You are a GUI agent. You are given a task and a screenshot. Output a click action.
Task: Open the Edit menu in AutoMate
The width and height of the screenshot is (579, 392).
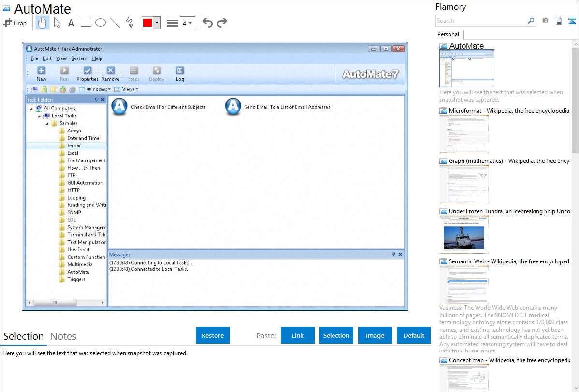pos(47,58)
